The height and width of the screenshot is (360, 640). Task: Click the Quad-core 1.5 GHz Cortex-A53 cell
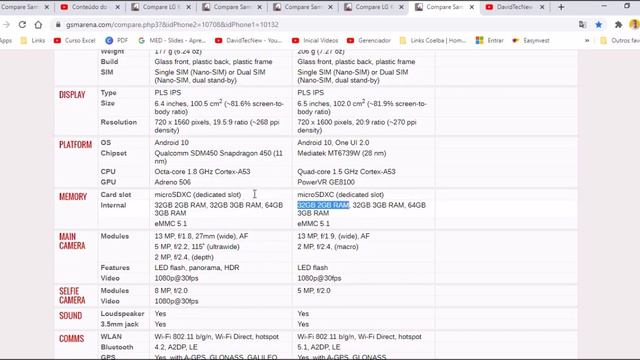pyautogui.click(x=346, y=172)
